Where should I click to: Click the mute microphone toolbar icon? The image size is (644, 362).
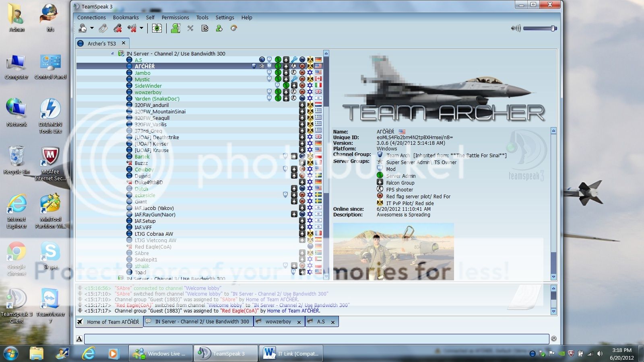click(x=118, y=28)
